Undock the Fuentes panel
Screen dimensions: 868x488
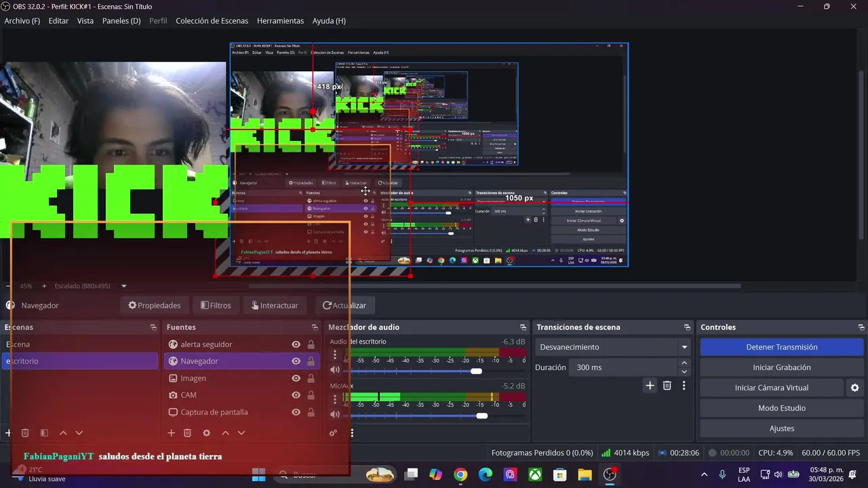pyautogui.click(x=315, y=327)
